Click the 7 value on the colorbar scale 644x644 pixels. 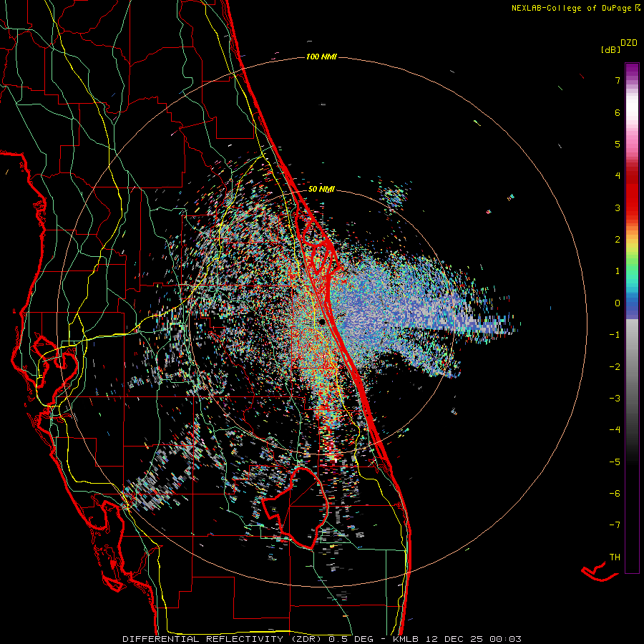click(x=618, y=80)
